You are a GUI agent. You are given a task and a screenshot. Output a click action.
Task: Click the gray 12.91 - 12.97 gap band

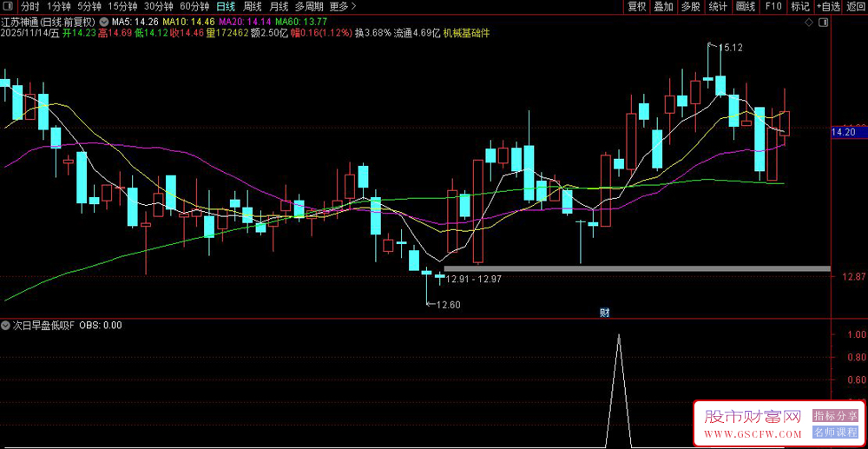pyautogui.click(x=634, y=269)
